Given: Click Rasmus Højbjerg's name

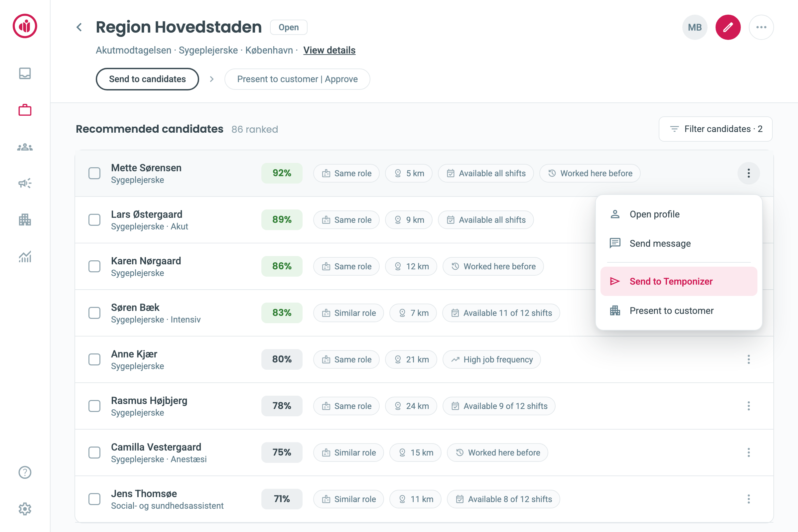Looking at the screenshot, I should point(149,400).
